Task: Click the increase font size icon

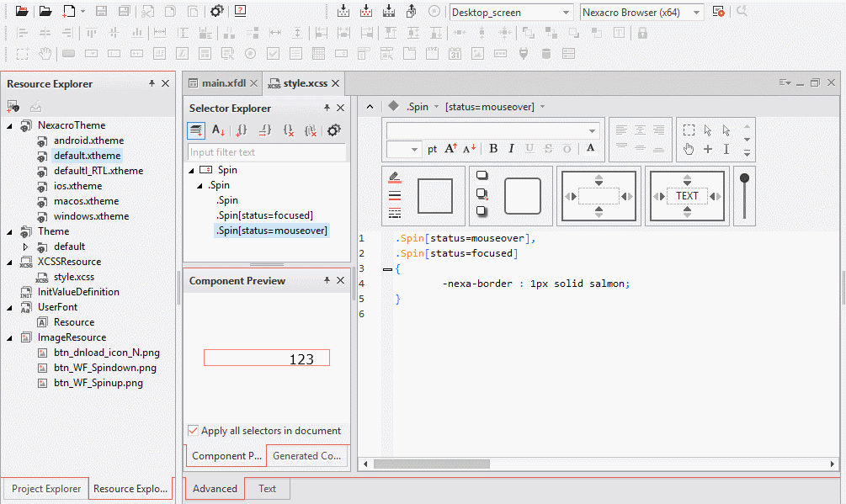Action: click(450, 149)
